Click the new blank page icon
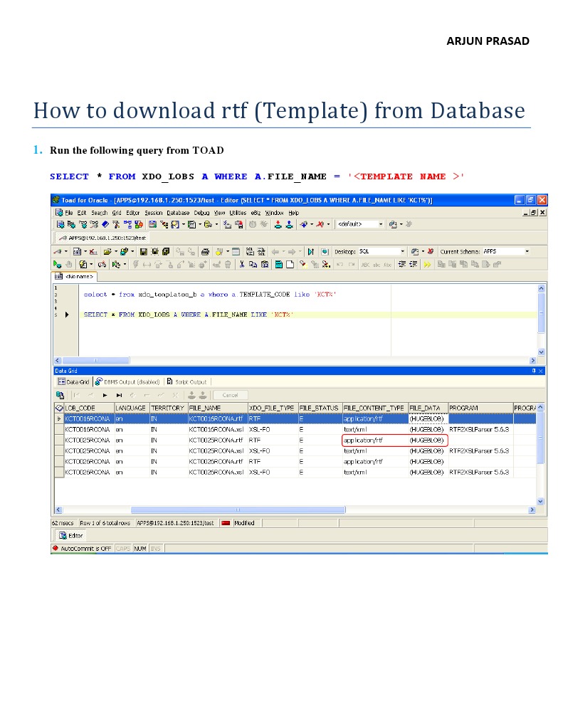The height and width of the screenshot is (728, 563). tap(290, 264)
